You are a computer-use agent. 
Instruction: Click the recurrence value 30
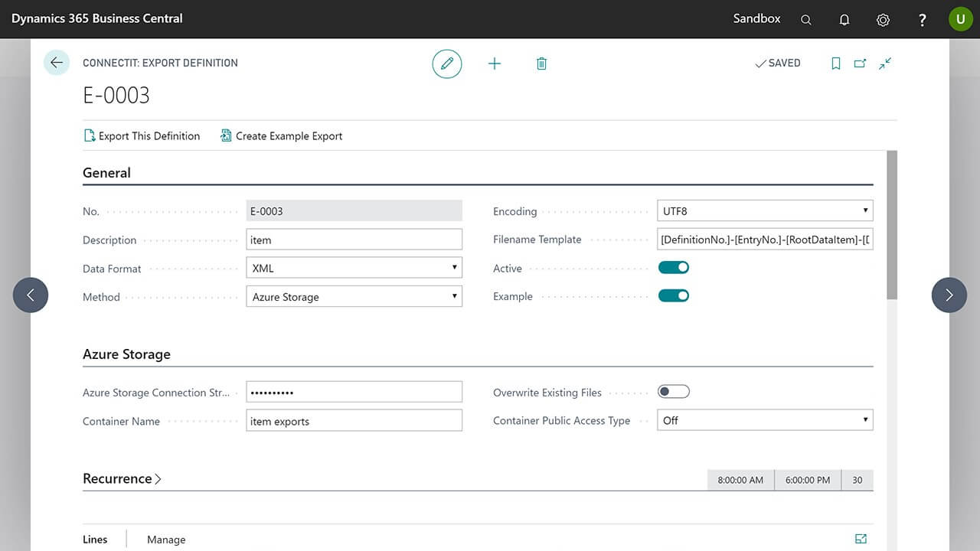tap(857, 480)
